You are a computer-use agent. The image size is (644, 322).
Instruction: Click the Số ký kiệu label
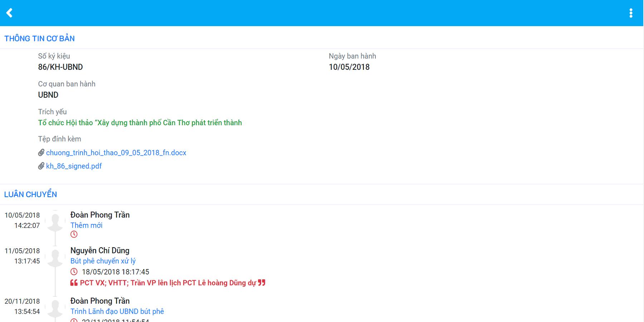click(x=54, y=56)
